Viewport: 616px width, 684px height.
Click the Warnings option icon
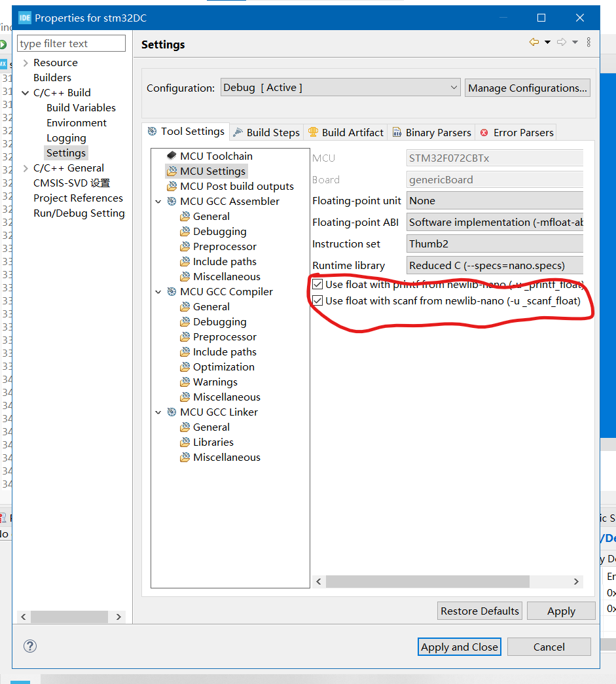(x=185, y=382)
